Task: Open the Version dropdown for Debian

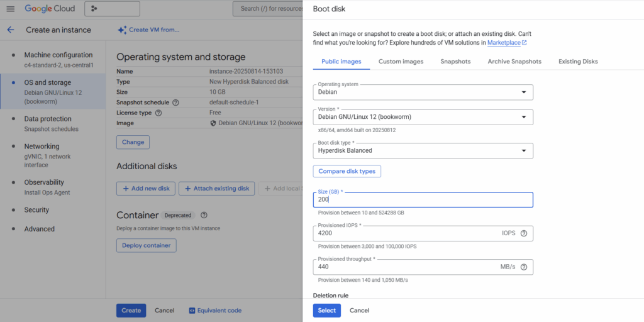Action: coord(423,117)
